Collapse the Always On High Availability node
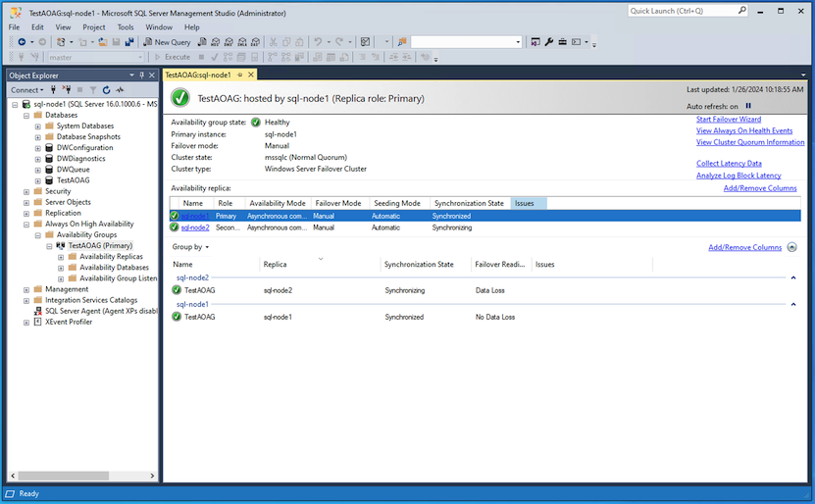 pyautogui.click(x=26, y=225)
